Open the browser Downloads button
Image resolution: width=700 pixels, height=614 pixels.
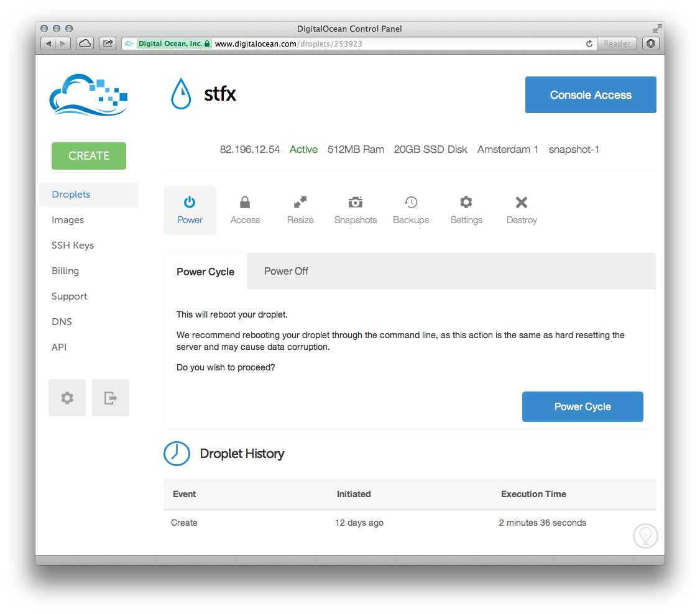pyautogui.click(x=650, y=44)
